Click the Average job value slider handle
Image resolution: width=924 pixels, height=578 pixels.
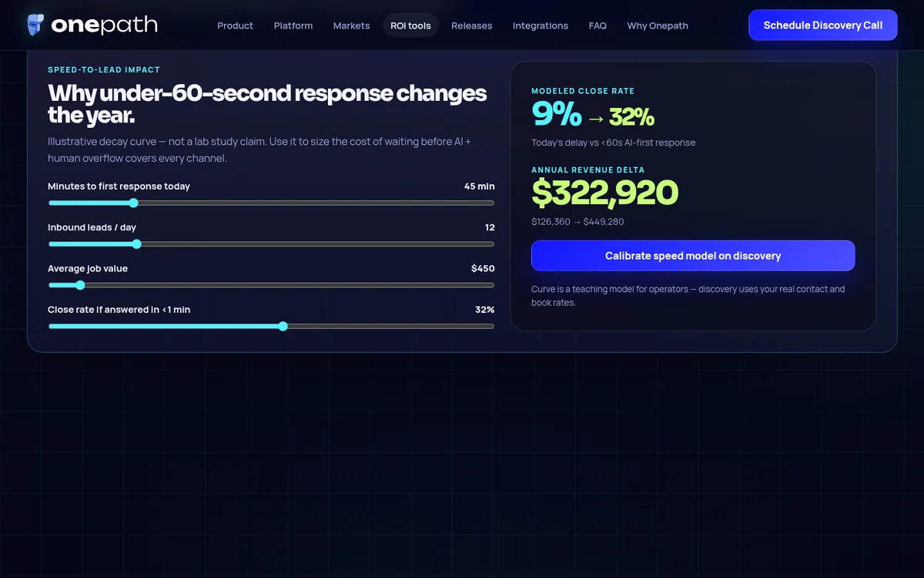pos(80,285)
